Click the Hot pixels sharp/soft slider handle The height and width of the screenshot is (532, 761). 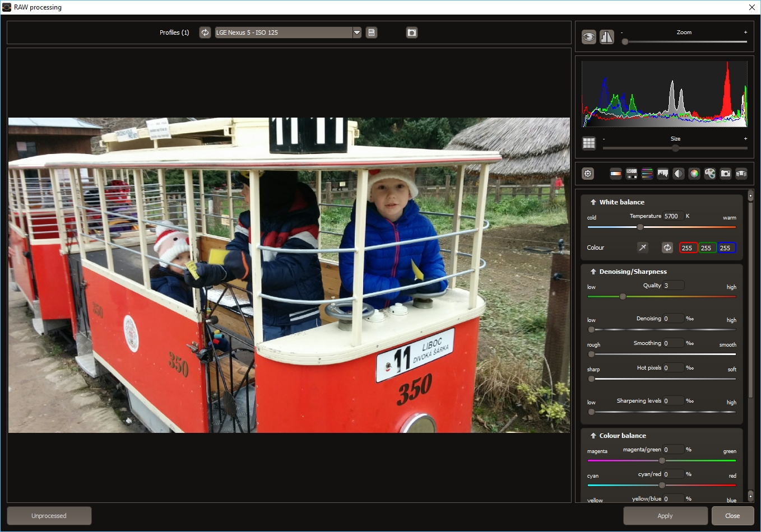click(591, 379)
